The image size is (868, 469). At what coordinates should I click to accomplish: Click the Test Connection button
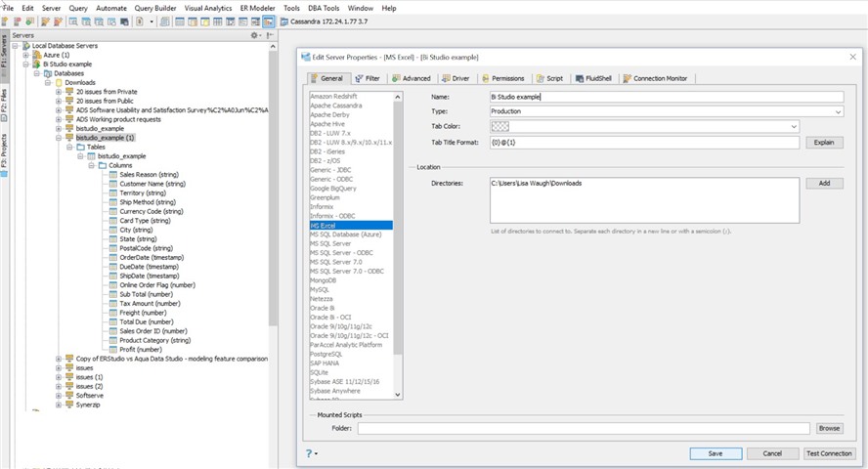point(829,453)
